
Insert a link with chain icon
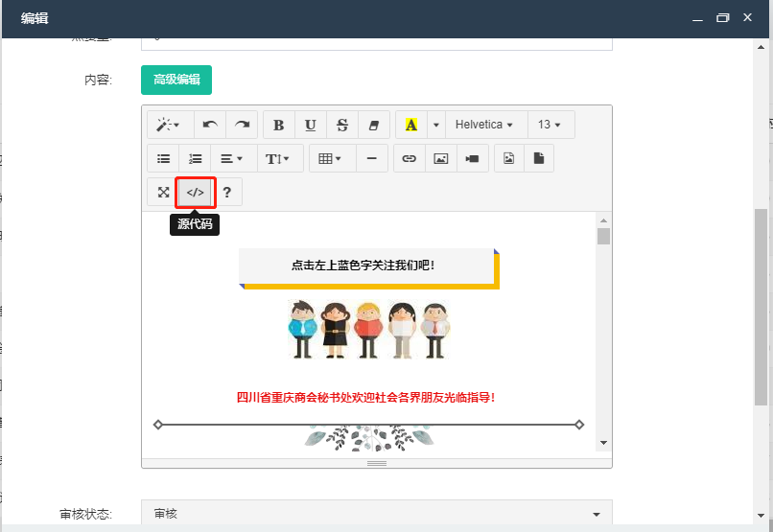coord(410,158)
